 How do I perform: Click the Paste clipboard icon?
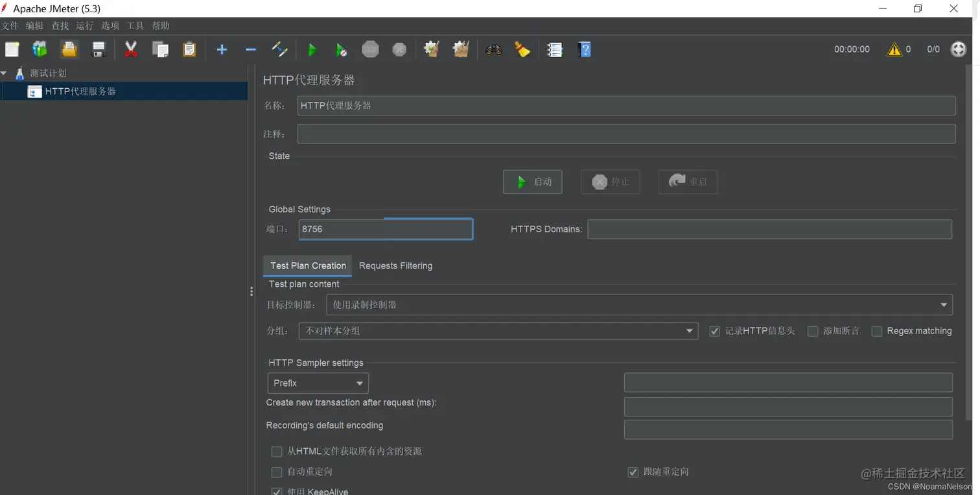point(189,49)
